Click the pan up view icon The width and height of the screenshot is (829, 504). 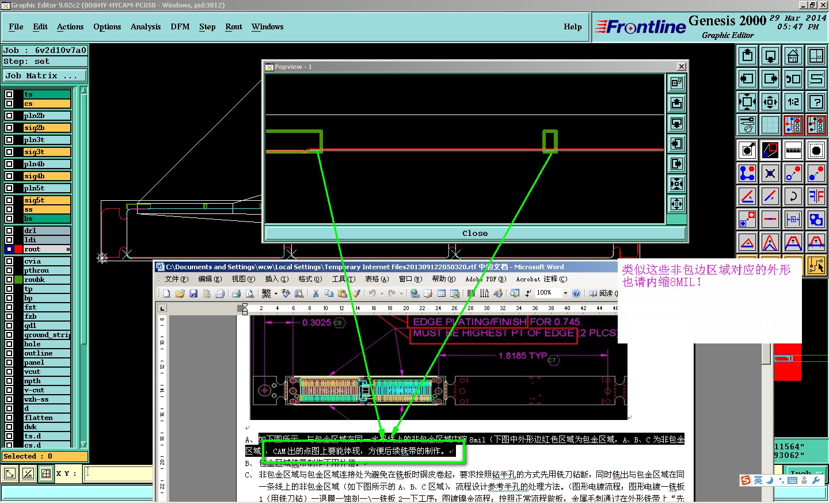[x=747, y=56]
